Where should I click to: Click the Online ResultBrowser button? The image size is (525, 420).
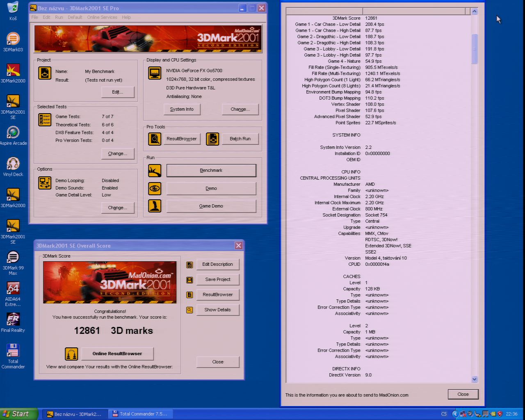coord(117,354)
